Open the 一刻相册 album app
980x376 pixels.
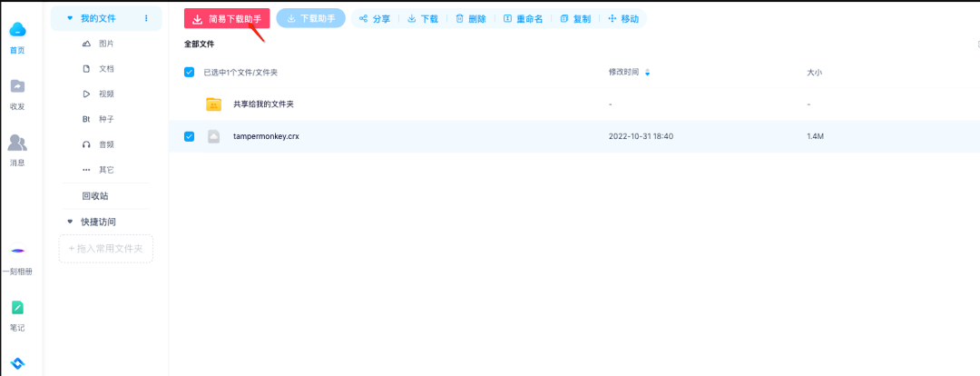pyautogui.click(x=17, y=259)
